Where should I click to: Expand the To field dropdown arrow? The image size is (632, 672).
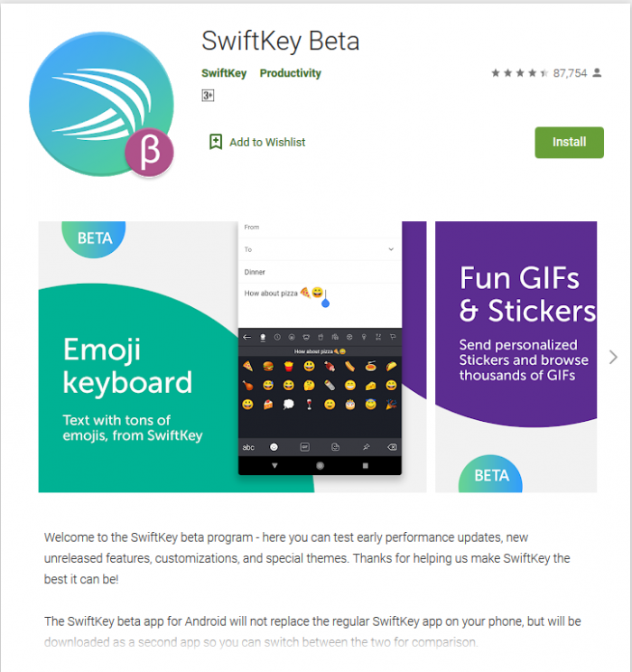point(391,249)
